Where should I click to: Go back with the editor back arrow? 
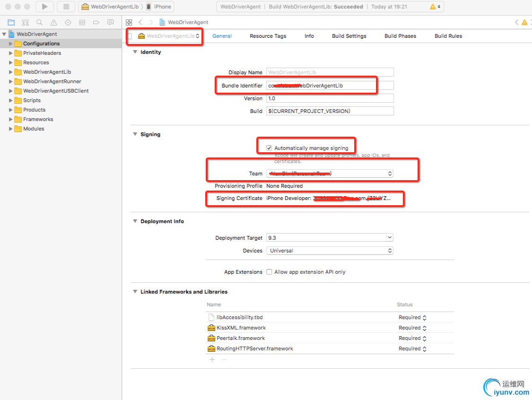coord(140,22)
